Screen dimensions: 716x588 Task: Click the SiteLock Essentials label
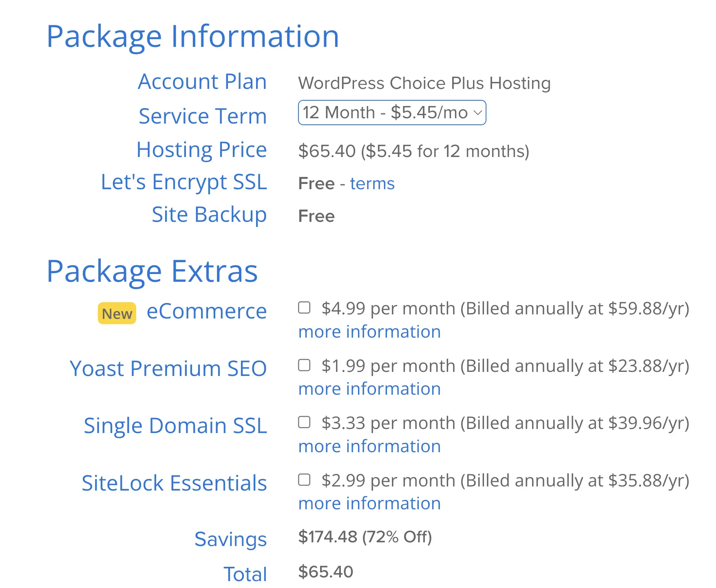click(174, 483)
